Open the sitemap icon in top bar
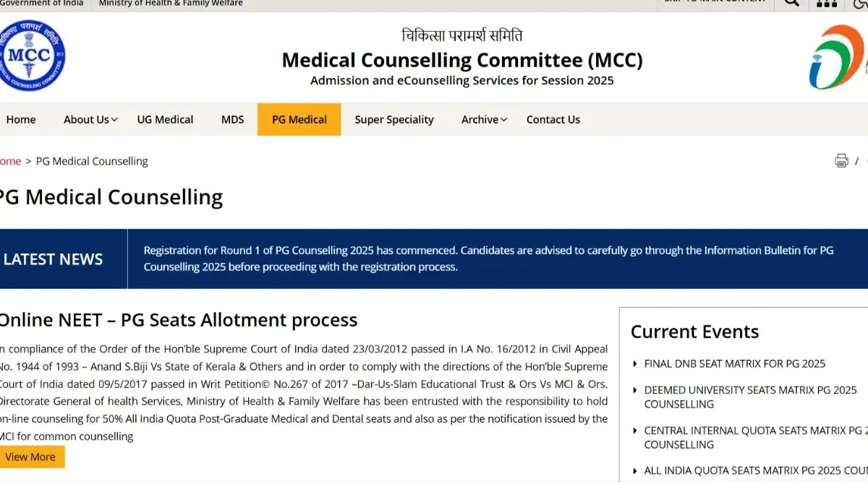 [826, 3]
